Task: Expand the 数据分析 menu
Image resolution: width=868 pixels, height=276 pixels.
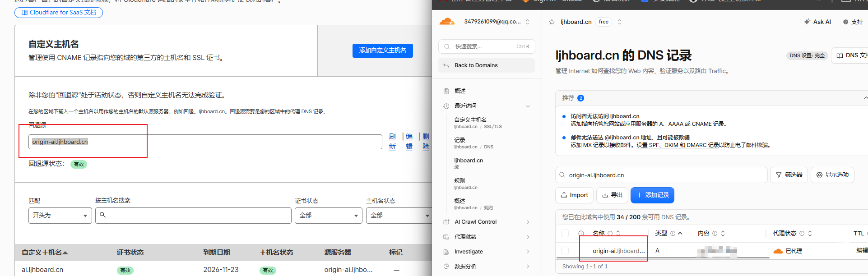Action: pos(528,267)
